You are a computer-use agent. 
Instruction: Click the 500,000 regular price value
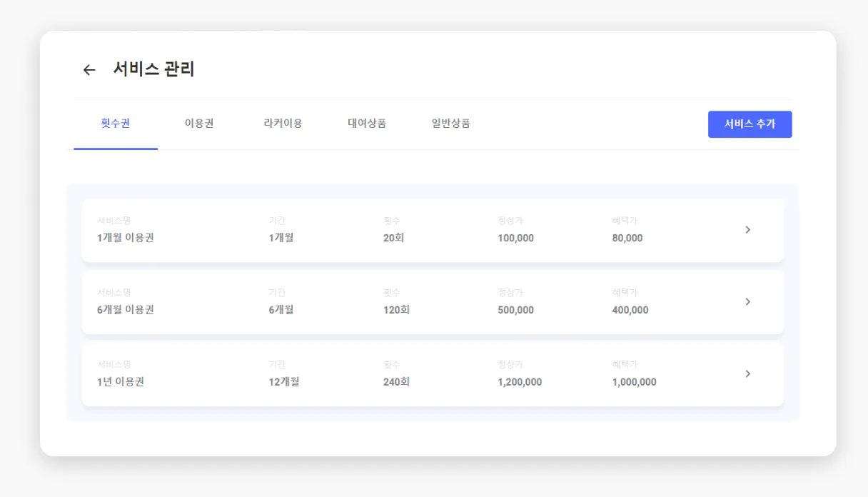click(x=515, y=311)
